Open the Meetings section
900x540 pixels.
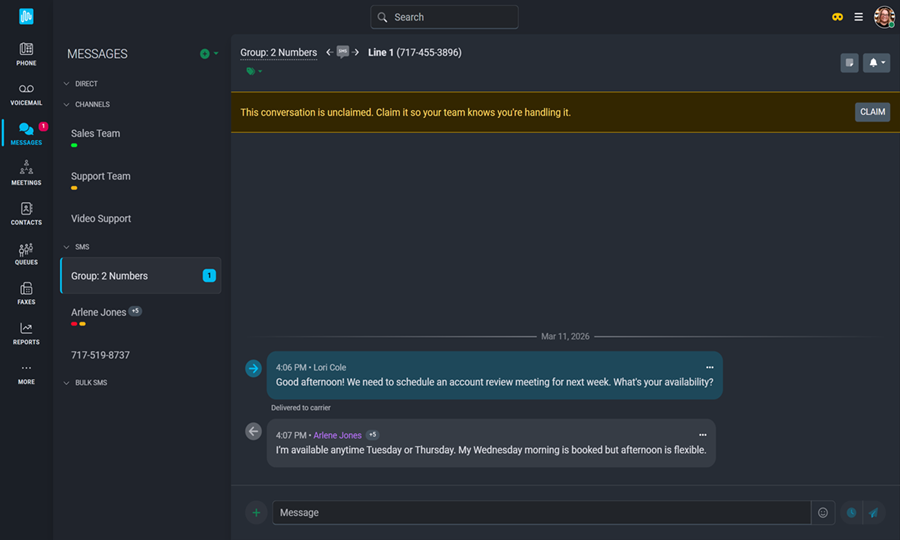26,173
